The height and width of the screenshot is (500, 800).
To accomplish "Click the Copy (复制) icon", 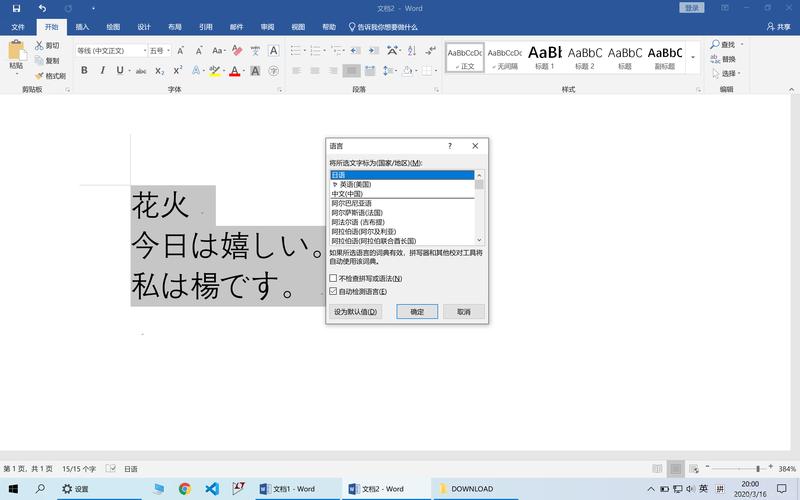I will coord(39,61).
